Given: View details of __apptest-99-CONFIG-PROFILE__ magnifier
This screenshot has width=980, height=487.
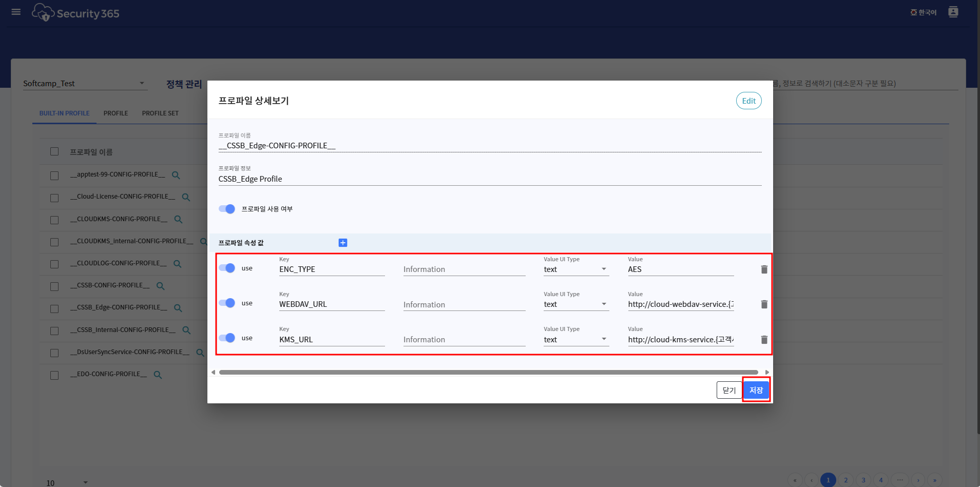Looking at the screenshot, I should pyautogui.click(x=176, y=175).
